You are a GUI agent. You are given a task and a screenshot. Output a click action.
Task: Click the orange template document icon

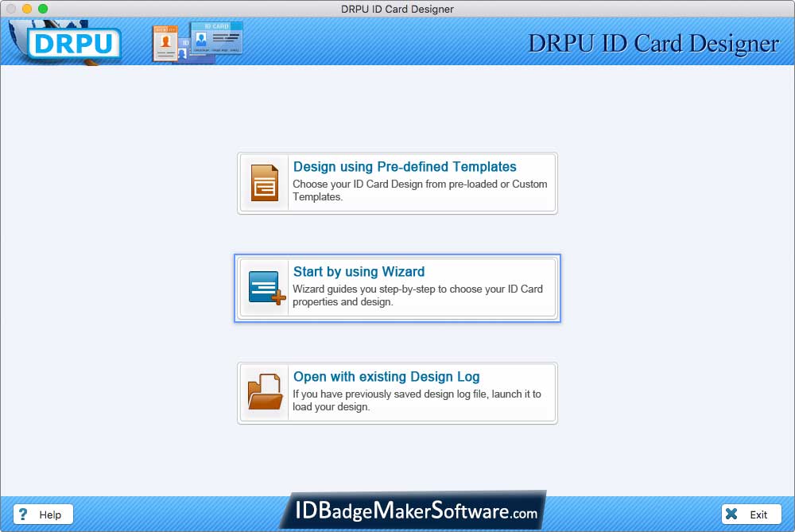coord(264,183)
